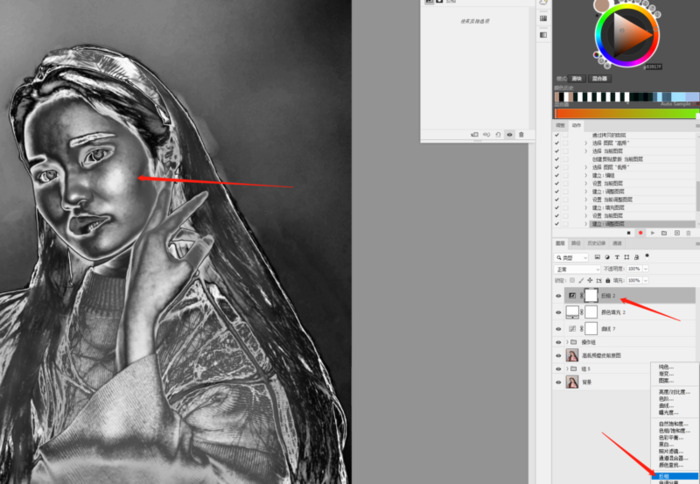Image resolution: width=700 pixels, height=484 pixels.
Task: Toggle adjustment visibility eye in Properties panel
Action: coord(510,134)
